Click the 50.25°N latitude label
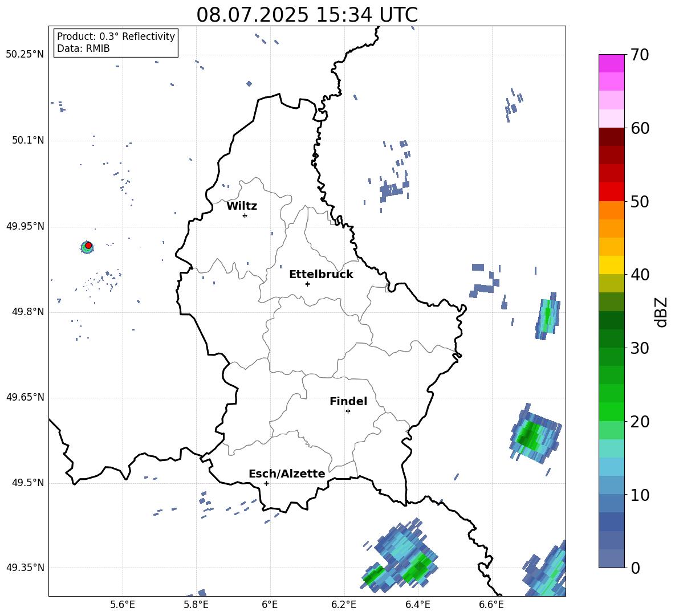675x616 pixels. pyautogui.click(x=25, y=55)
